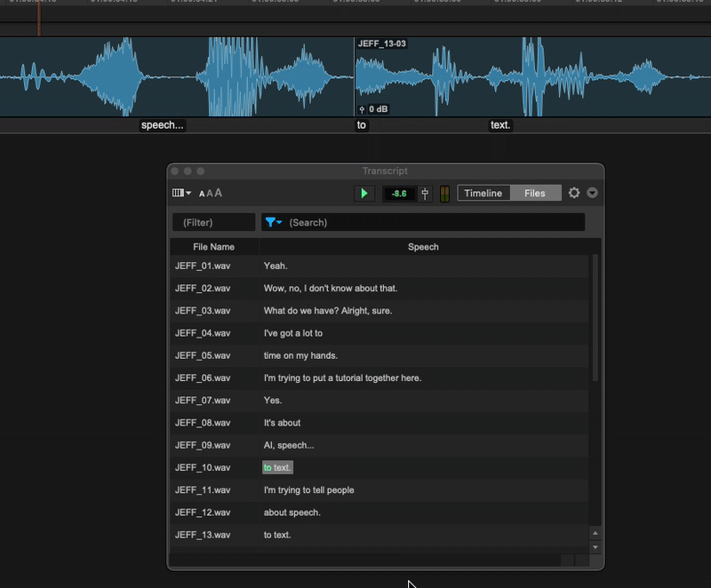Click the scroll down arrow in transcript list
This screenshot has height=588, width=711.
(595, 547)
